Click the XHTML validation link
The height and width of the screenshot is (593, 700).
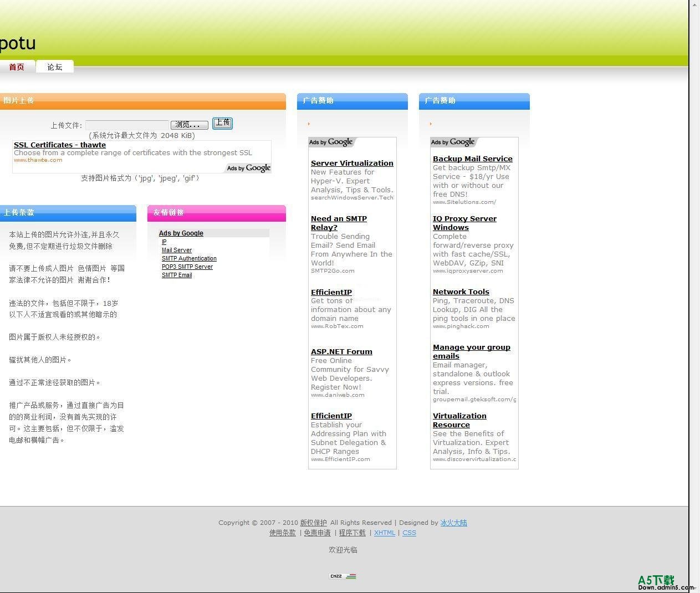384,533
